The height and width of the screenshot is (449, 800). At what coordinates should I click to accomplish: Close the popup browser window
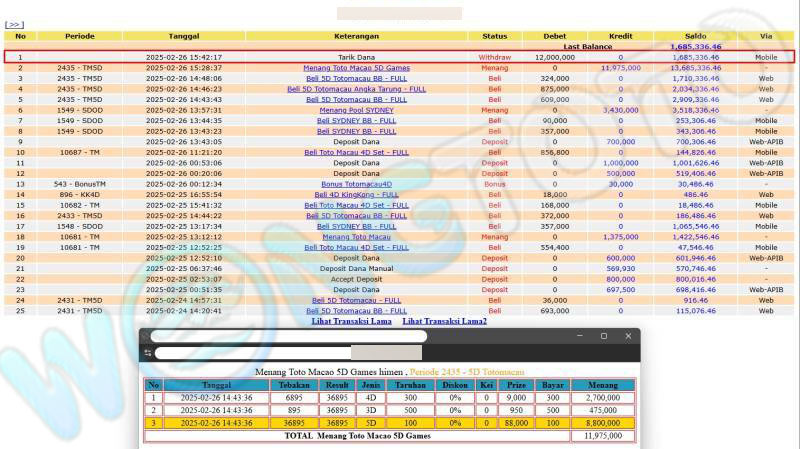[x=628, y=336]
